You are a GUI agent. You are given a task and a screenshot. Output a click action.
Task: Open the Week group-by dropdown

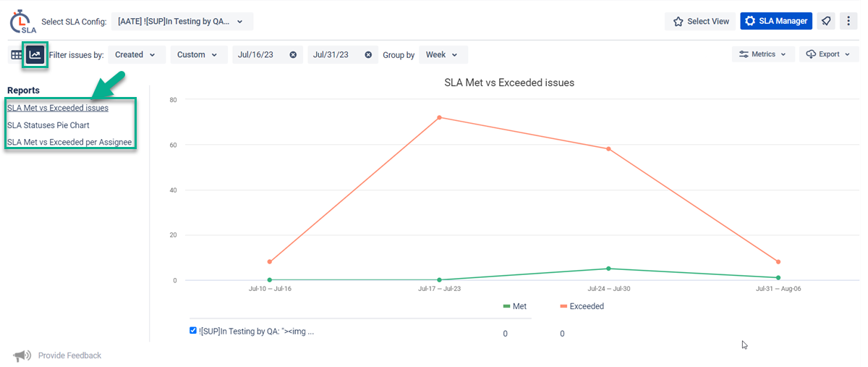pyautogui.click(x=443, y=55)
